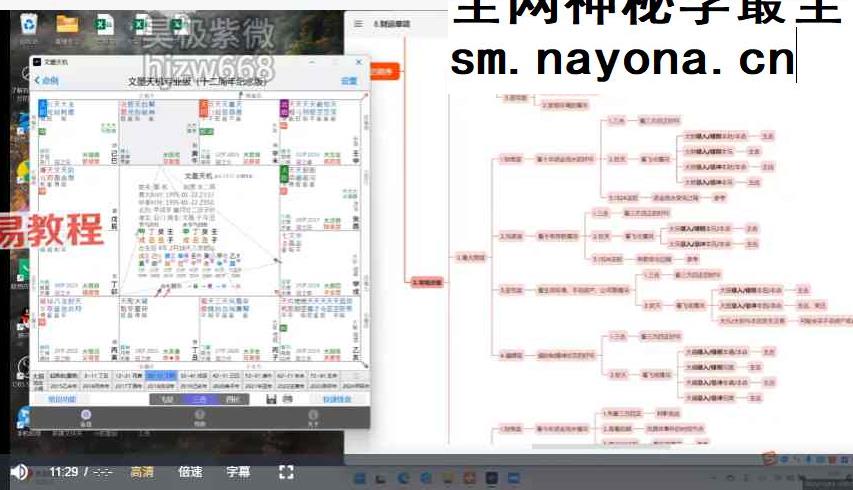The width and height of the screenshot is (853, 490).
Task: Open the first bottom nav tab in 文墨天机
Action: [x=86, y=418]
